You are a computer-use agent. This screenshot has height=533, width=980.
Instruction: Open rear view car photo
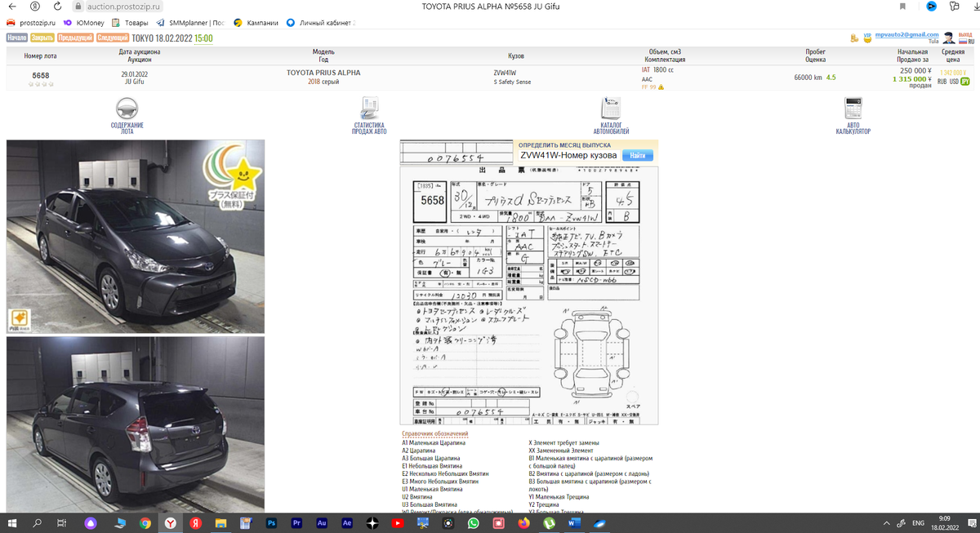[136, 424]
